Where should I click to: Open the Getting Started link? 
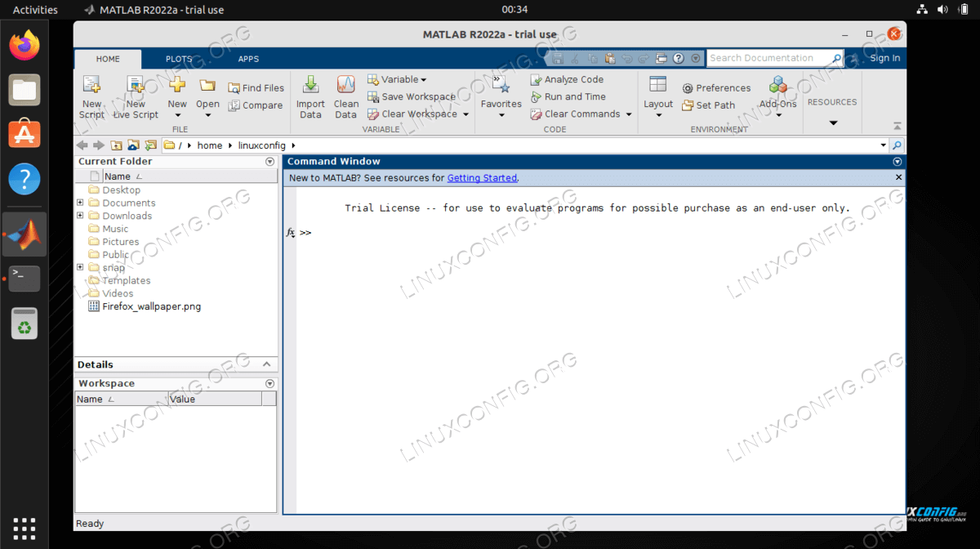pyautogui.click(x=482, y=177)
